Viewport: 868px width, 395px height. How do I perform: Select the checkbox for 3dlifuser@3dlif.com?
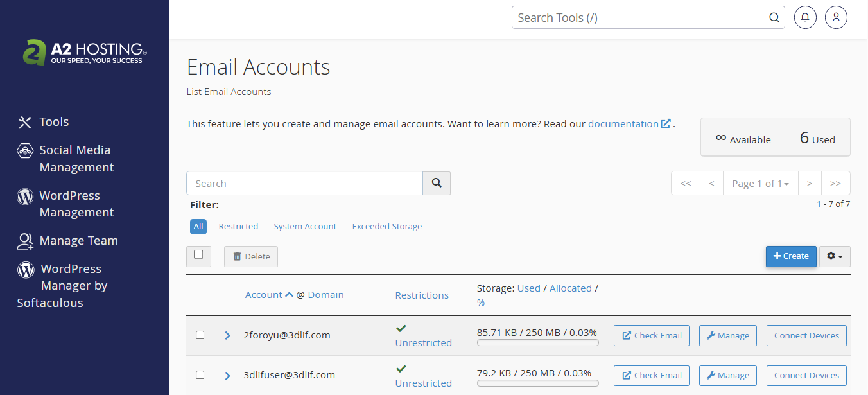pos(200,374)
